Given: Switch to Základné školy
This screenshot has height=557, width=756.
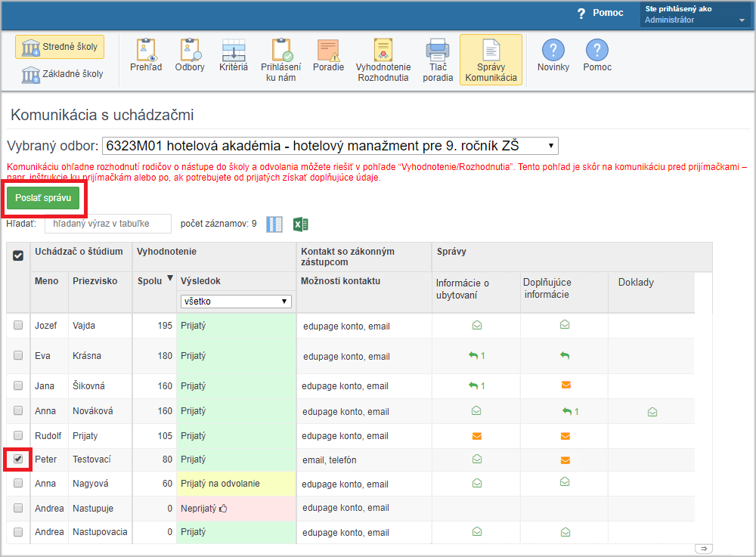Looking at the screenshot, I should (63, 74).
